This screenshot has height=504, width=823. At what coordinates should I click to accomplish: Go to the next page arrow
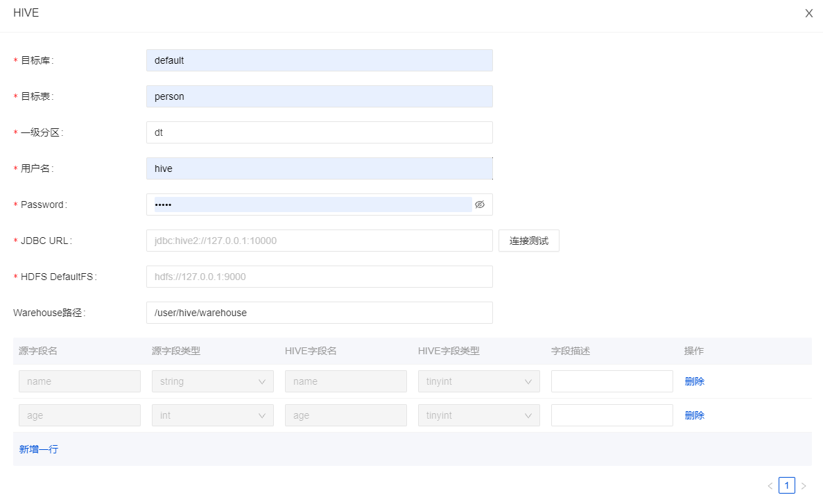click(x=804, y=486)
